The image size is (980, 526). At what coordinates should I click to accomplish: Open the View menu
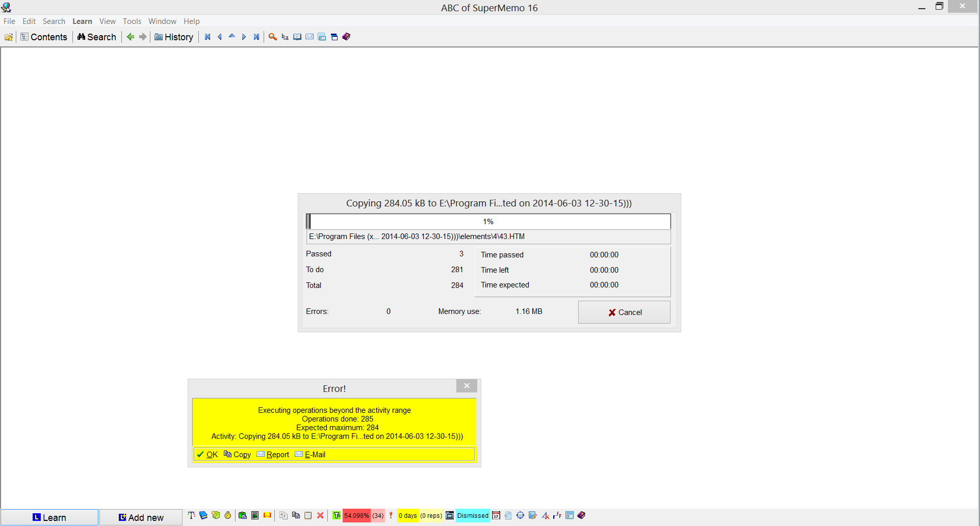click(108, 21)
